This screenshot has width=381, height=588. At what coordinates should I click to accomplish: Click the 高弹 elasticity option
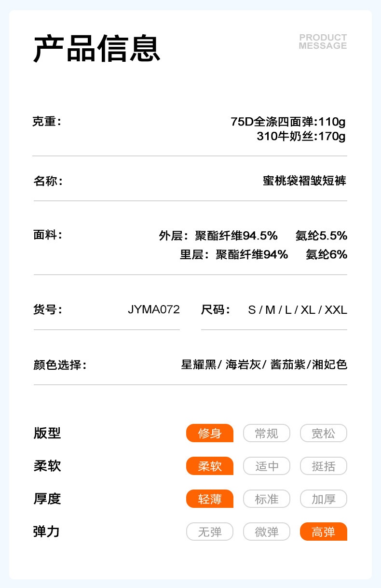pos(323,532)
